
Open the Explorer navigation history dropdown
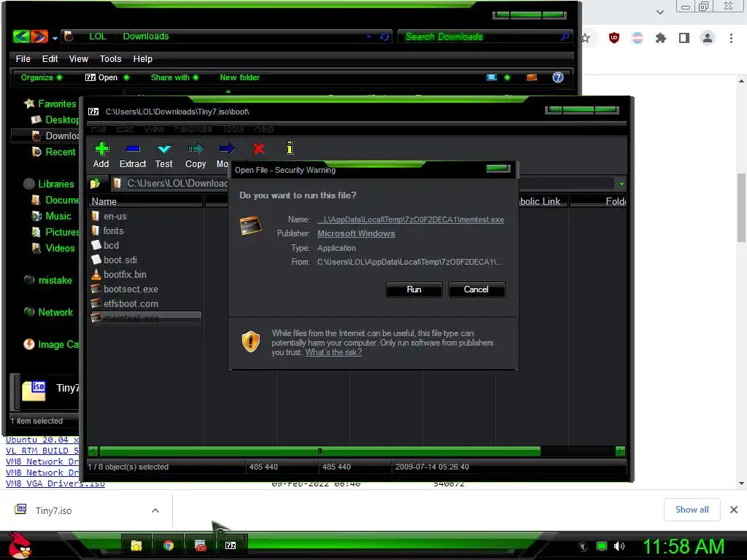coord(55,38)
